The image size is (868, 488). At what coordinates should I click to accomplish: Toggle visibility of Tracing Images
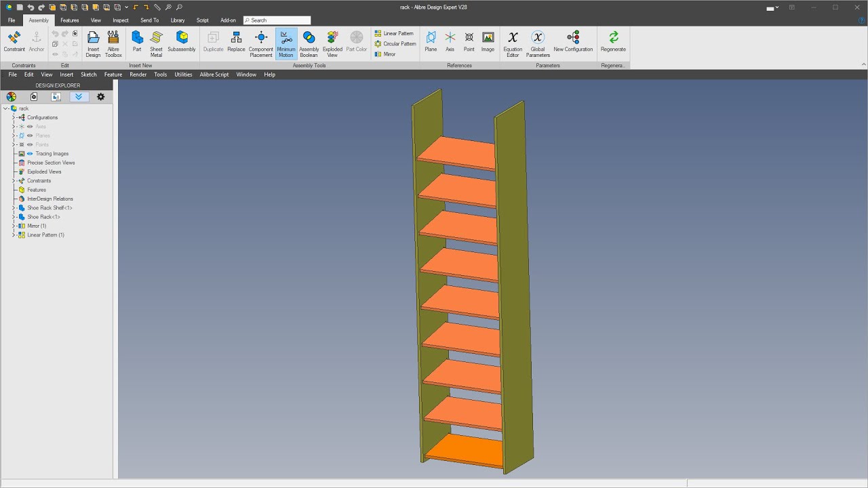[x=30, y=154]
